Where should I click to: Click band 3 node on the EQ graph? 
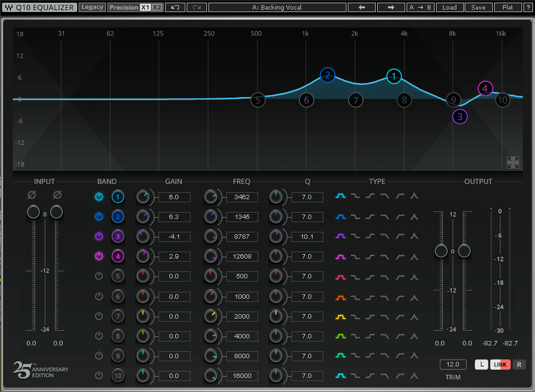point(460,117)
